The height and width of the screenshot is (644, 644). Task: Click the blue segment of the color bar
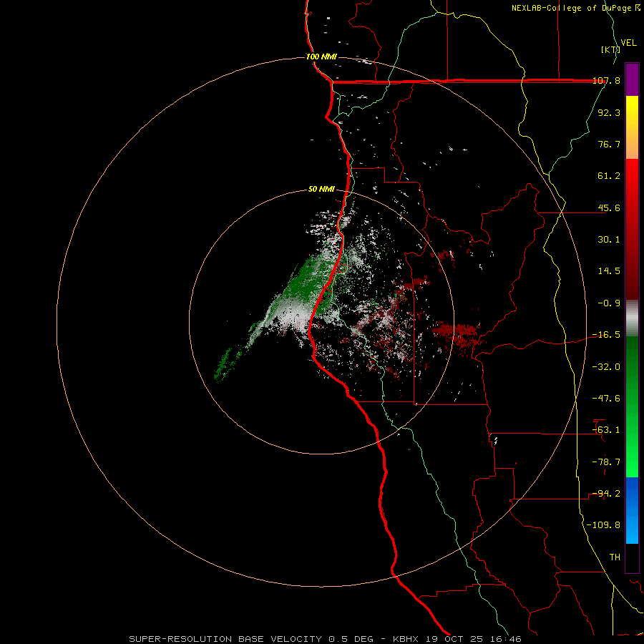tap(632, 510)
